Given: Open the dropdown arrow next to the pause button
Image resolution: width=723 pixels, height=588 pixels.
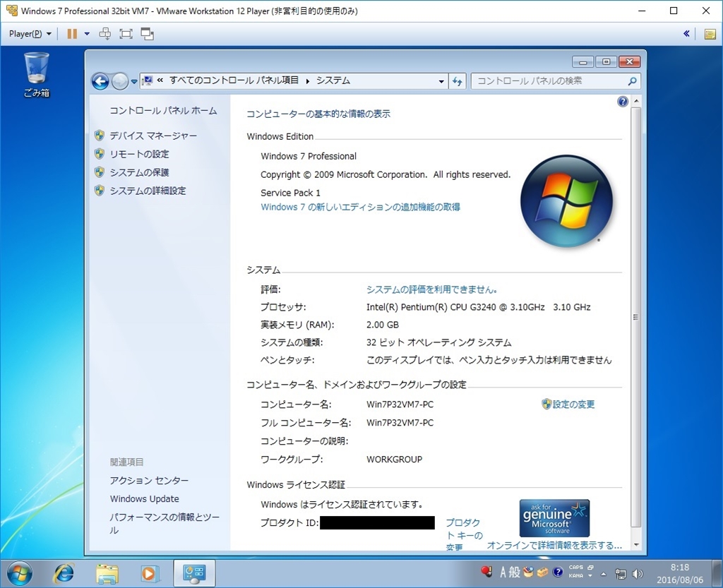Looking at the screenshot, I should pyautogui.click(x=87, y=34).
